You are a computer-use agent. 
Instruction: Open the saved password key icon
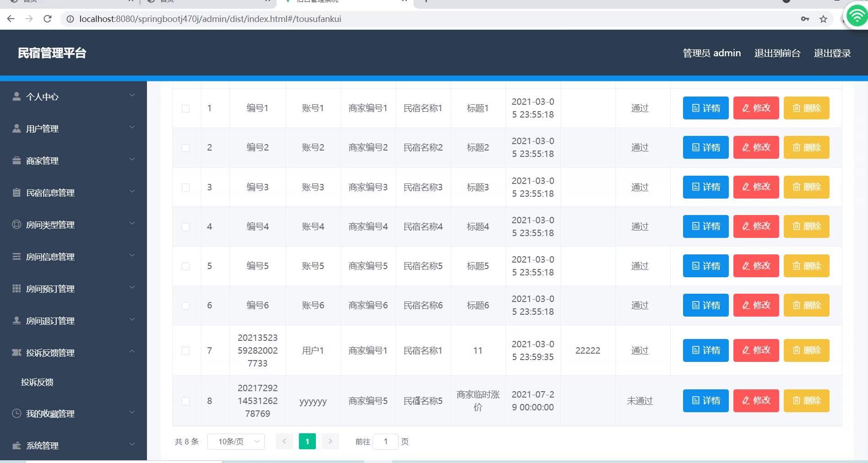coord(805,19)
